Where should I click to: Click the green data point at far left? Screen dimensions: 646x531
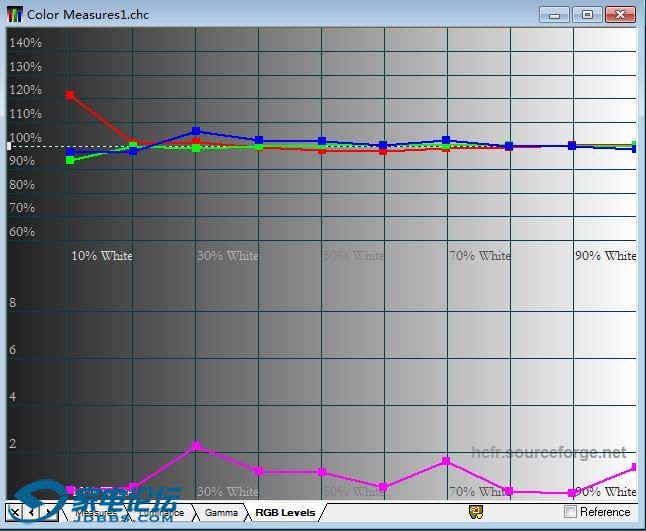[x=70, y=160]
